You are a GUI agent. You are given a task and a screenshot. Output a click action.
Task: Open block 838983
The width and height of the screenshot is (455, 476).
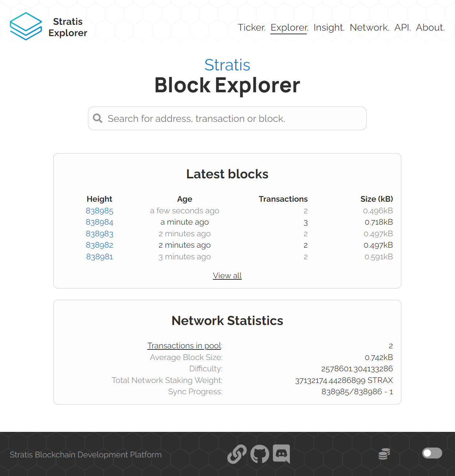click(x=100, y=234)
